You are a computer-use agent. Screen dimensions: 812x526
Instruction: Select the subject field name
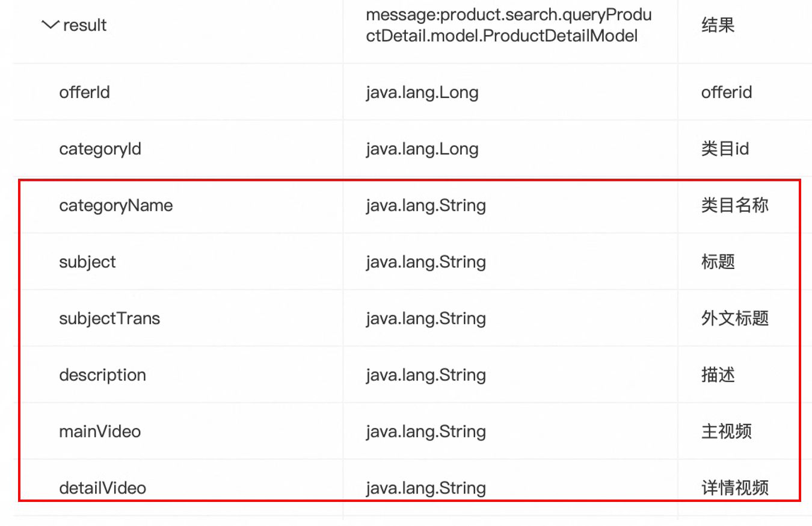(87, 262)
